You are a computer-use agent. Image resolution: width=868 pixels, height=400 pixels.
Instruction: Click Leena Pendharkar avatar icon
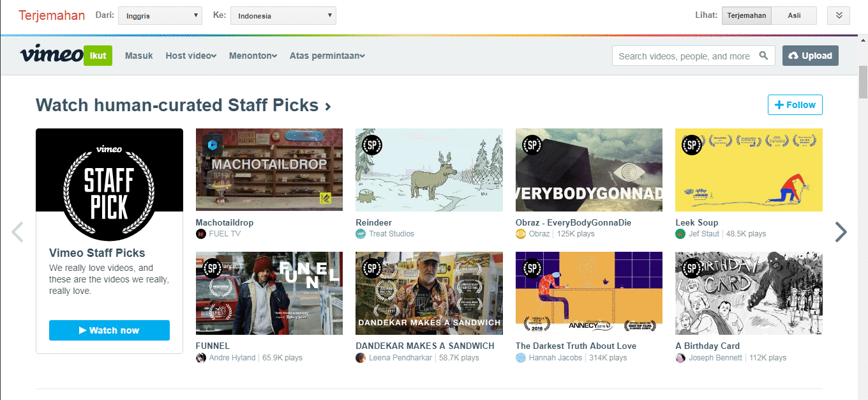[x=361, y=358]
